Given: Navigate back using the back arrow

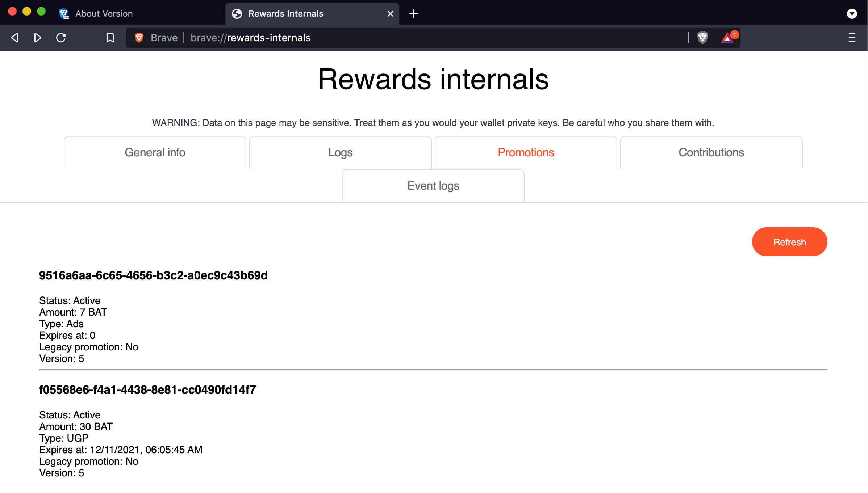Looking at the screenshot, I should point(14,38).
